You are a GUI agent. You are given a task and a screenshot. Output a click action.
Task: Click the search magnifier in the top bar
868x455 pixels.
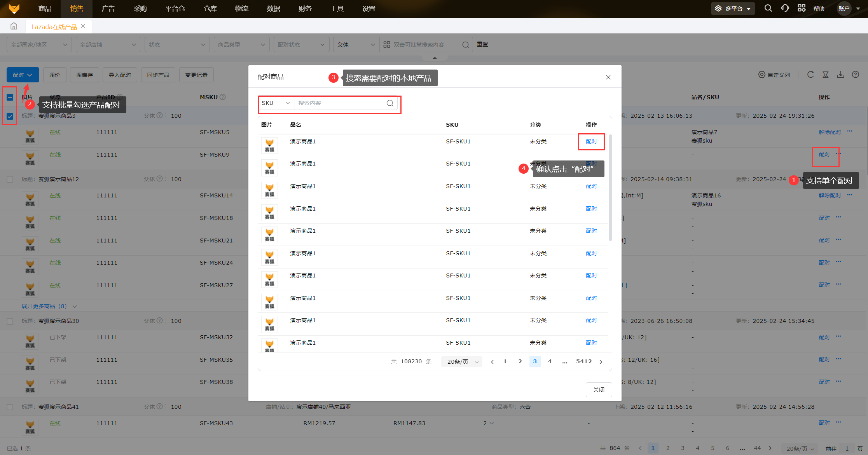768,8
